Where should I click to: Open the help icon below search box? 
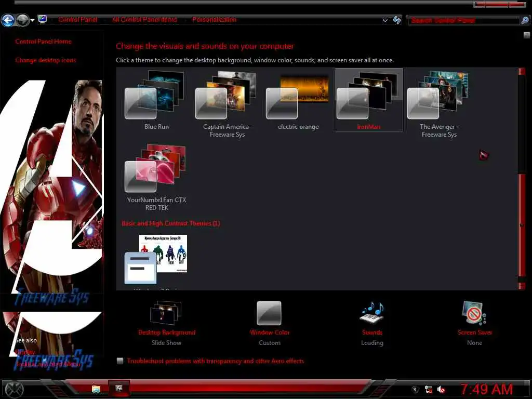pyautogui.click(x=527, y=35)
